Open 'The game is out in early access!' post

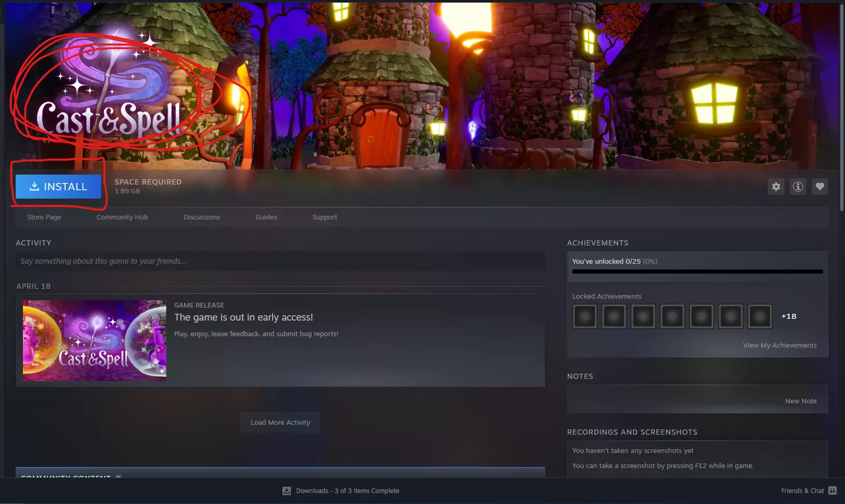(x=243, y=317)
